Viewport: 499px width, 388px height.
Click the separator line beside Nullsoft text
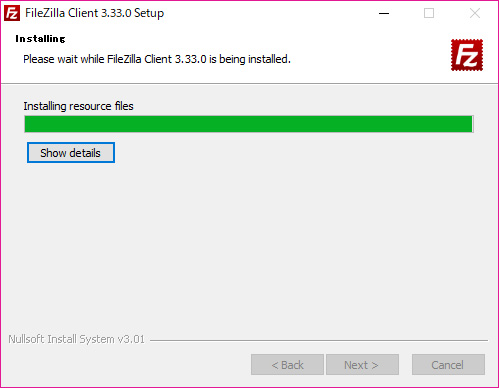click(x=319, y=340)
